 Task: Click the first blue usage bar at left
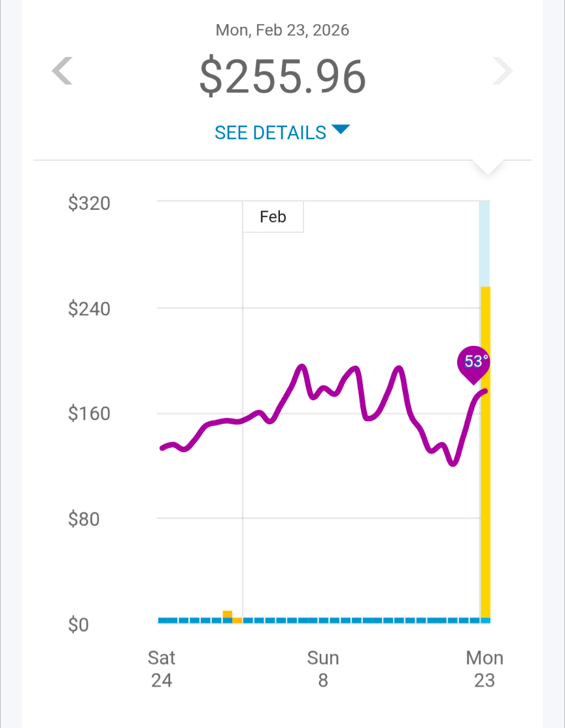pos(162,620)
